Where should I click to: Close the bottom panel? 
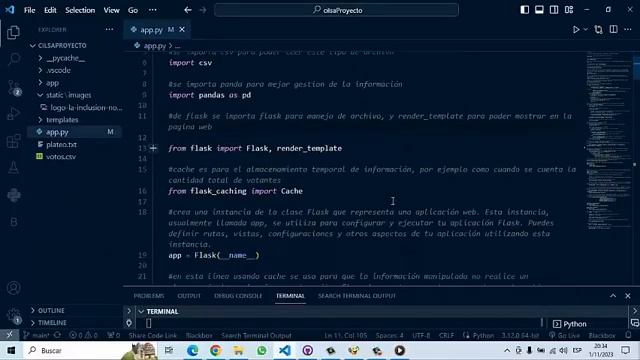[x=628, y=296]
